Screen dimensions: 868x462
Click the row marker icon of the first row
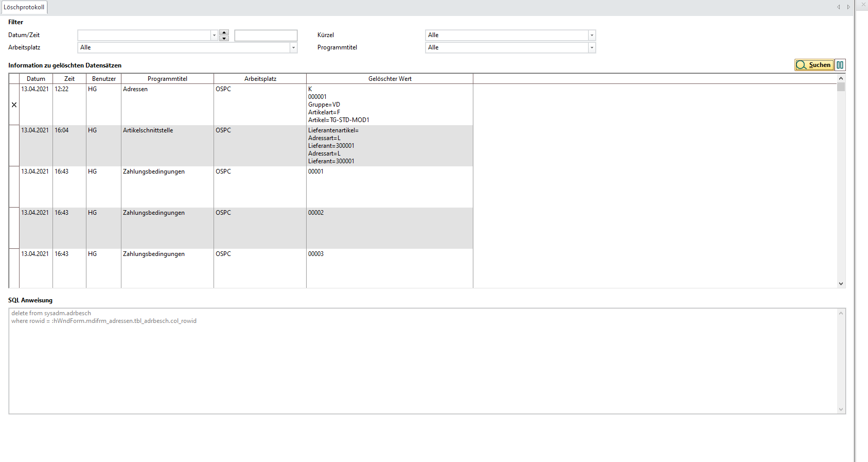(14, 105)
